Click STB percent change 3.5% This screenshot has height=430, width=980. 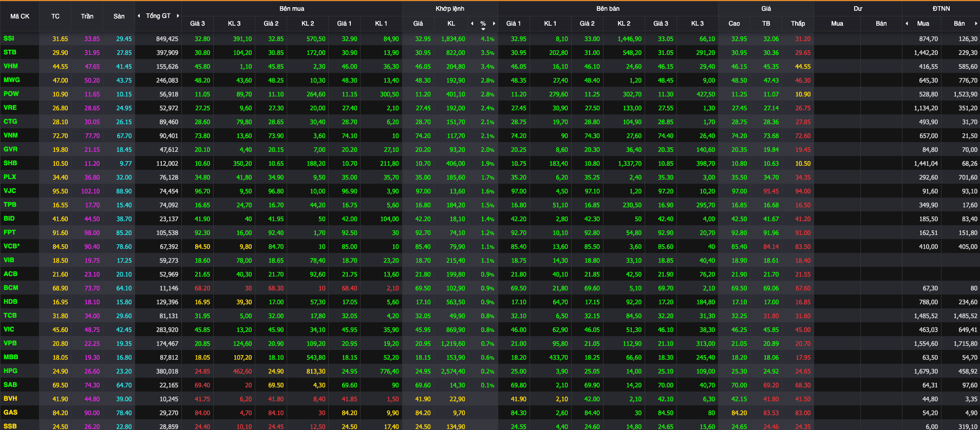click(x=487, y=53)
